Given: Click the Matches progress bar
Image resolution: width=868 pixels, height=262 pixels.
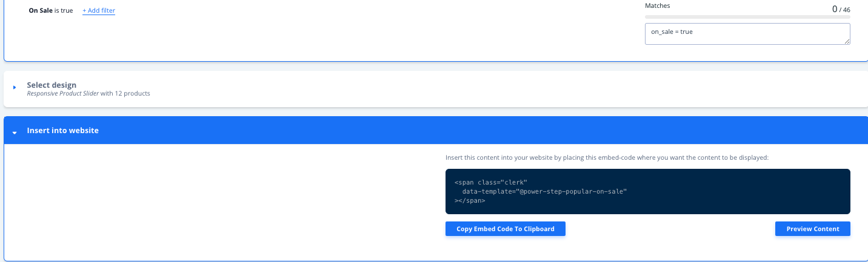Looking at the screenshot, I should click(747, 17).
